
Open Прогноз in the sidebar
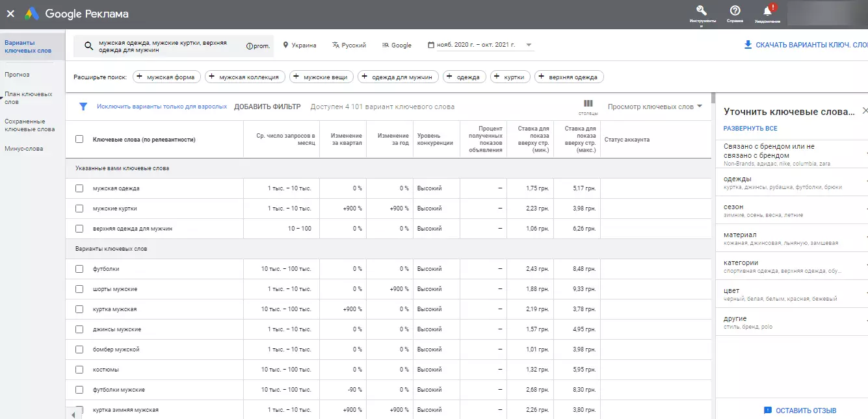17,75
